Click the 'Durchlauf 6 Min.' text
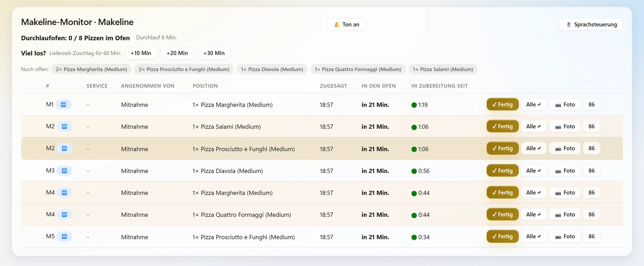Image resolution: width=644 pixels, height=266 pixels. [157, 37]
